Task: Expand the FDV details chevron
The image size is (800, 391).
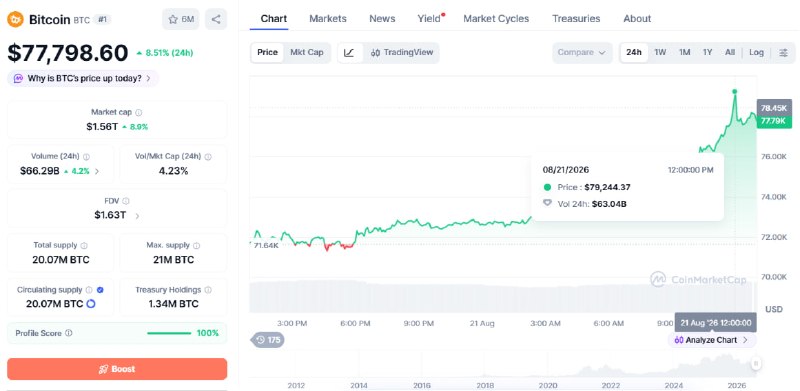Action: pos(137,215)
